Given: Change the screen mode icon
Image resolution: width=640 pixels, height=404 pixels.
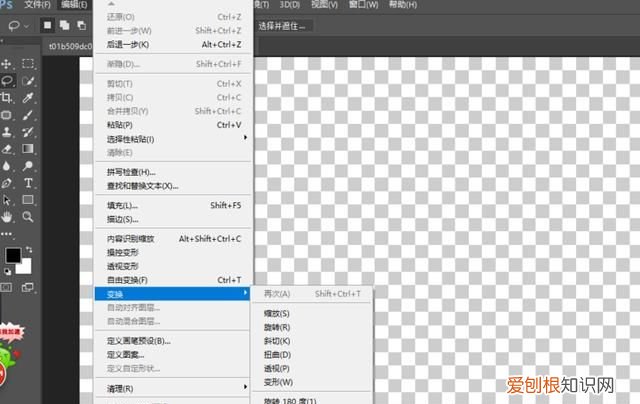Looking at the screenshot, I should pyautogui.click(x=28, y=288).
